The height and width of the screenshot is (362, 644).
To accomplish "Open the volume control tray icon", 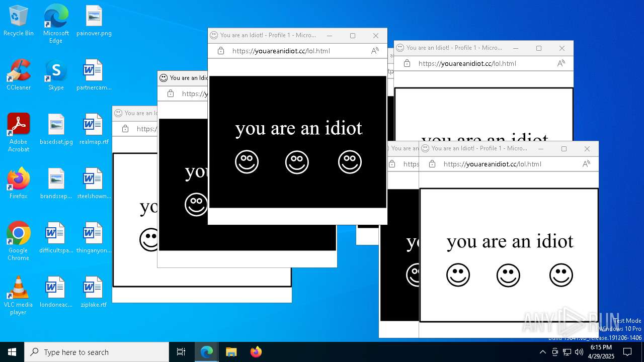I will click(x=579, y=352).
